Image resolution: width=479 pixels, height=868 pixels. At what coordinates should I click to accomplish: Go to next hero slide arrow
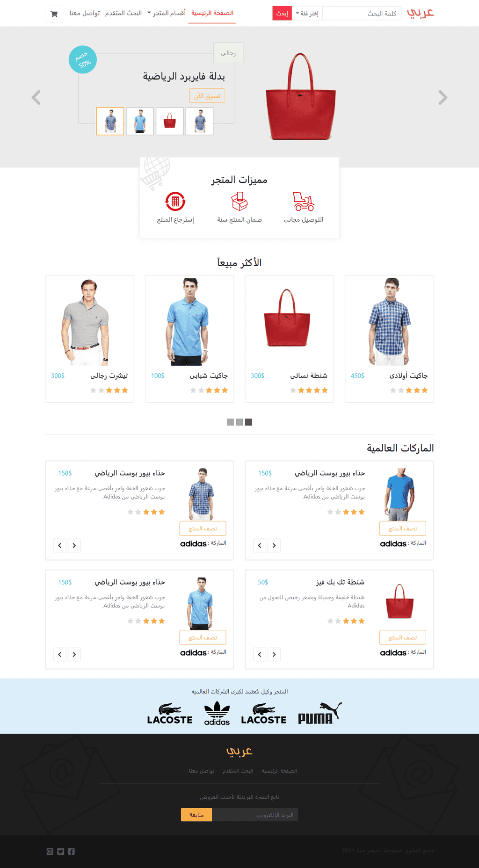(443, 97)
